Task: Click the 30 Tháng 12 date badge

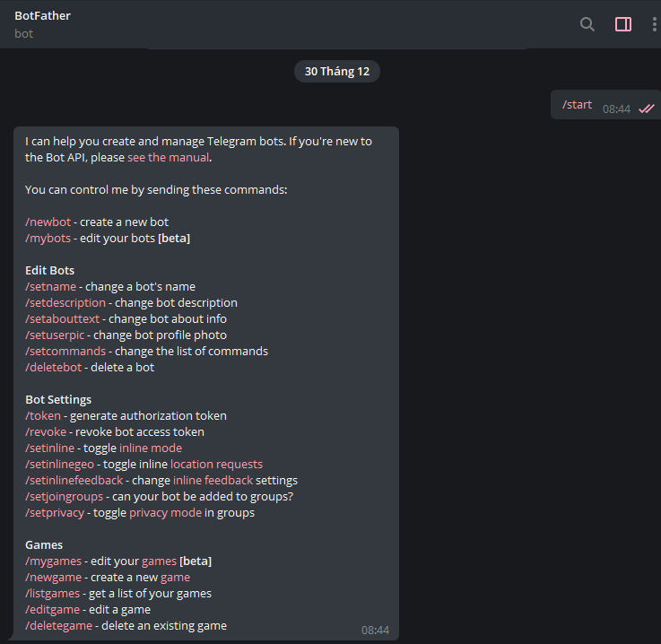Action: click(x=336, y=72)
